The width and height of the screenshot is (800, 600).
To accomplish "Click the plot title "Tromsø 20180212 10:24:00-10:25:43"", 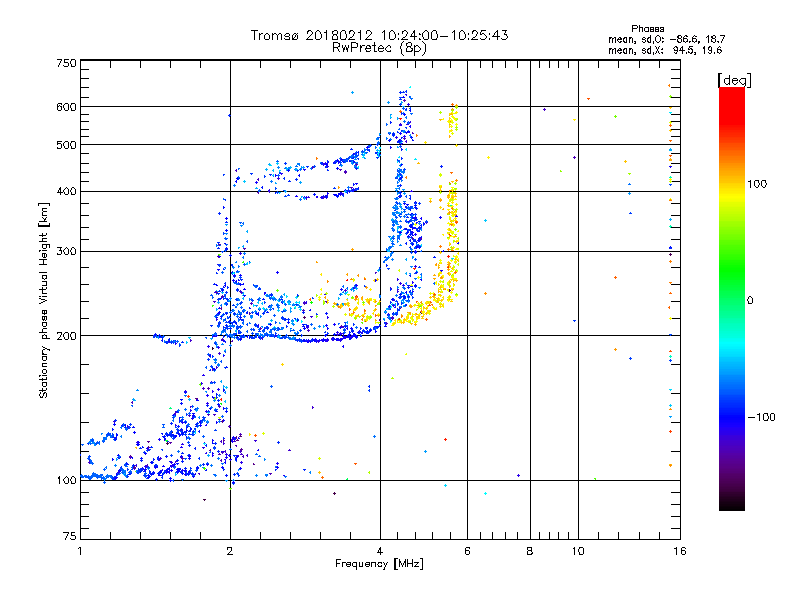I will coord(379,35).
